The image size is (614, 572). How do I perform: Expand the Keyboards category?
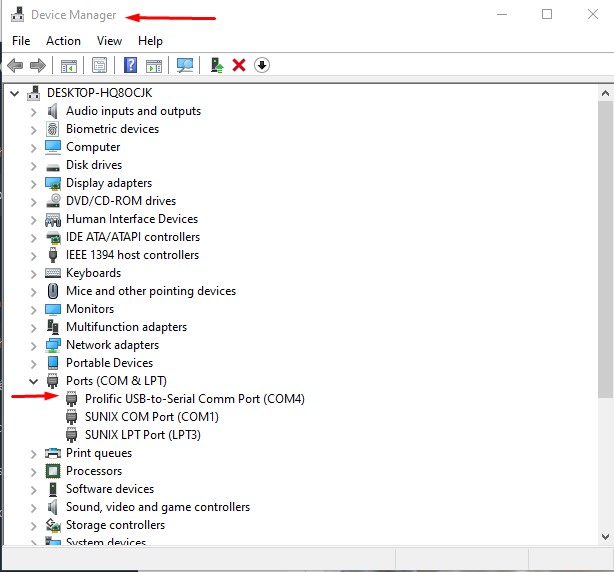click(34, 274)
